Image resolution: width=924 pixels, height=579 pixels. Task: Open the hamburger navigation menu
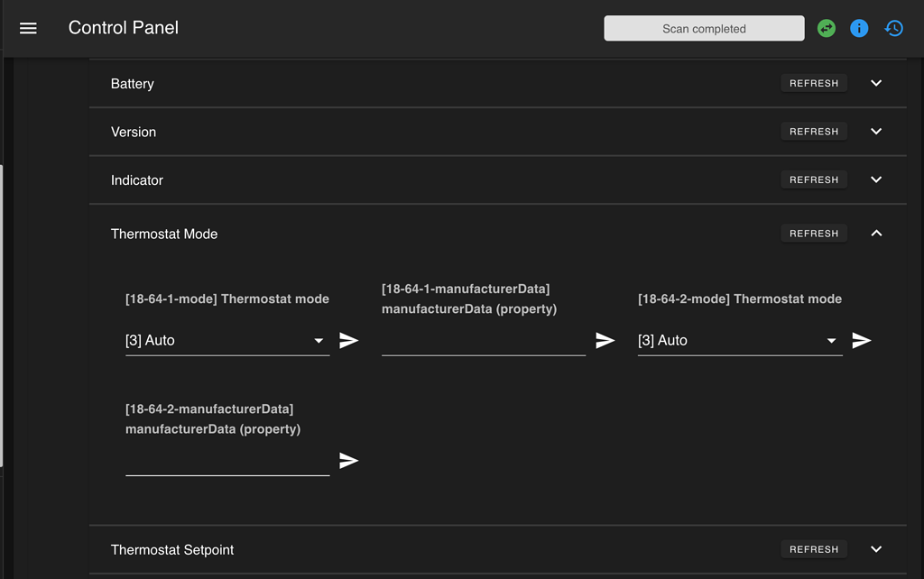(x=28, y=28)
